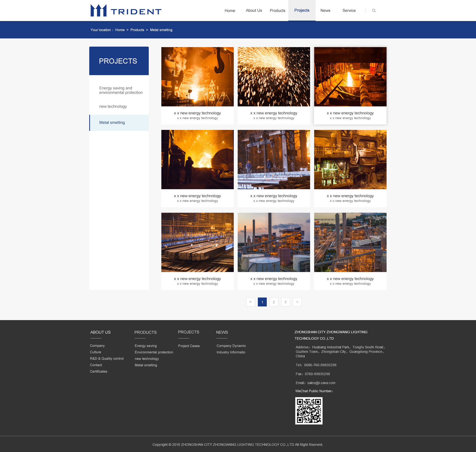Click page 3 pagination icon
This screenshot has width=476, height=452.
(x=285, y=302)
